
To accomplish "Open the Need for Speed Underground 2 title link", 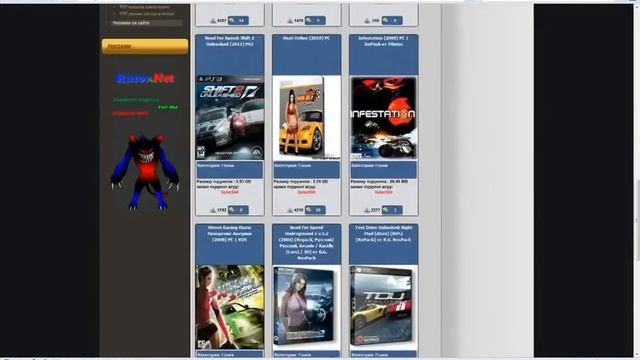I will point(306,242).
